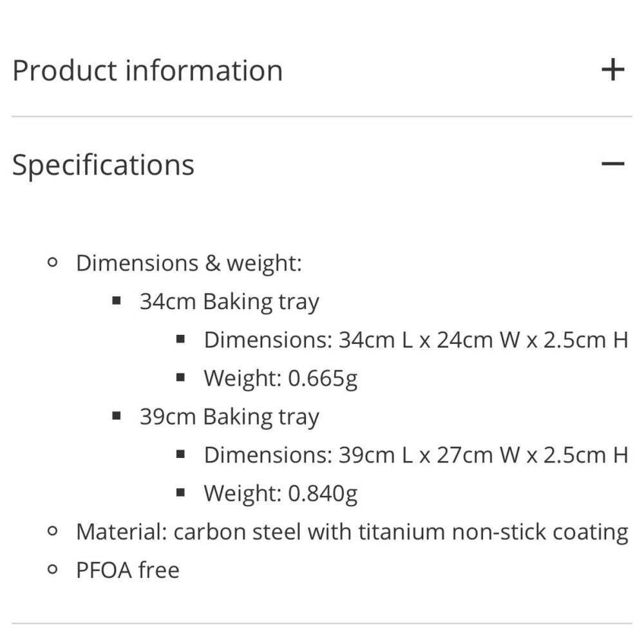The width and height of the screenshot is (644, 644).
Task: Click the circle bullet beside PFOA free
Action: tap(53, 569)
